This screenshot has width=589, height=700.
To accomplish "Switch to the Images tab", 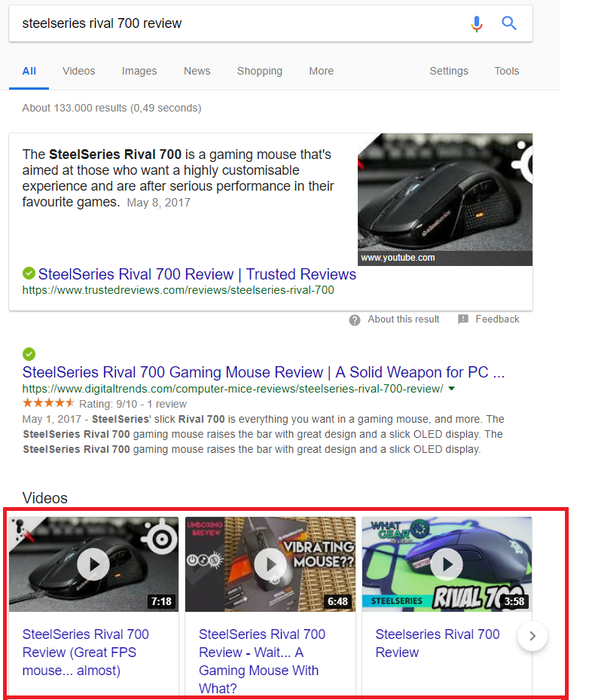I will [139, 71].
